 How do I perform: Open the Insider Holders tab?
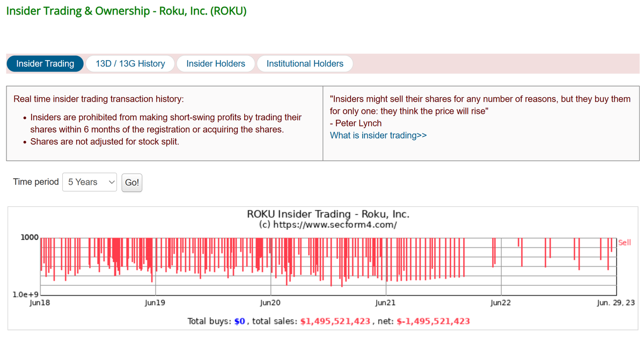coord(216,63)
